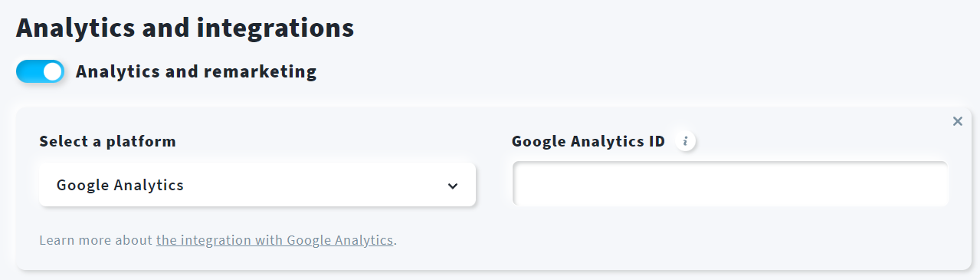
Task: Close the analytics platform card
Action: coord(957,121)
